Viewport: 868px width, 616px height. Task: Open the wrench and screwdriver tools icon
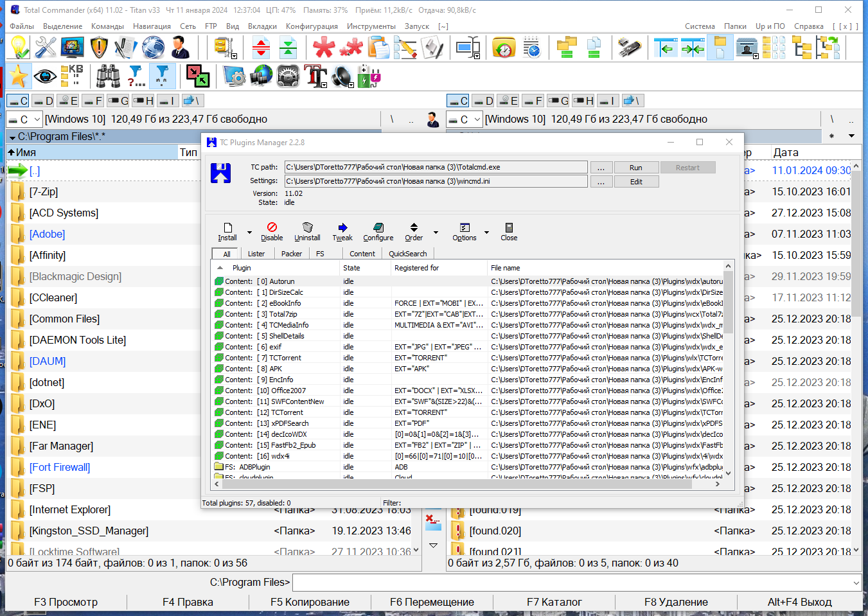46,48
